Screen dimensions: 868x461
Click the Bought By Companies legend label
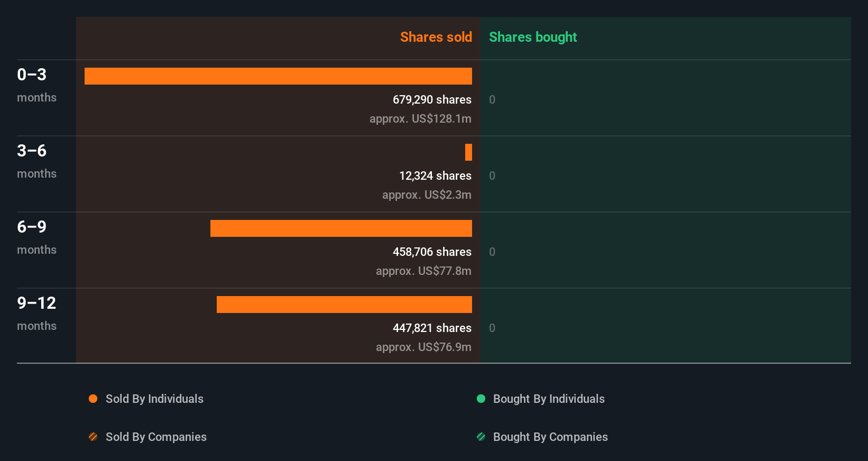coord(550,437)
